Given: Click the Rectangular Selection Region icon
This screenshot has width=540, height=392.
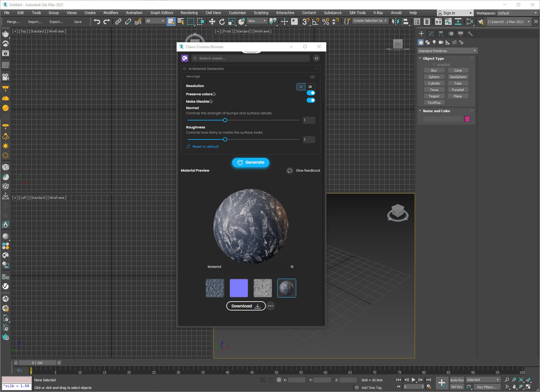Looking at the screenshot, I should [x=191, y=21].
